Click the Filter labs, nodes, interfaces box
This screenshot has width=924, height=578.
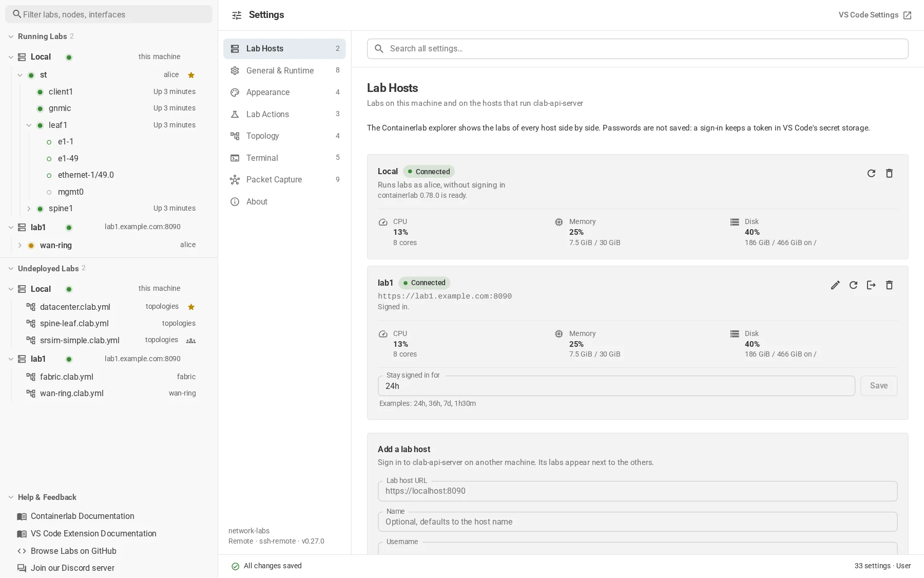pyautogui.click(x=109, y=14)
